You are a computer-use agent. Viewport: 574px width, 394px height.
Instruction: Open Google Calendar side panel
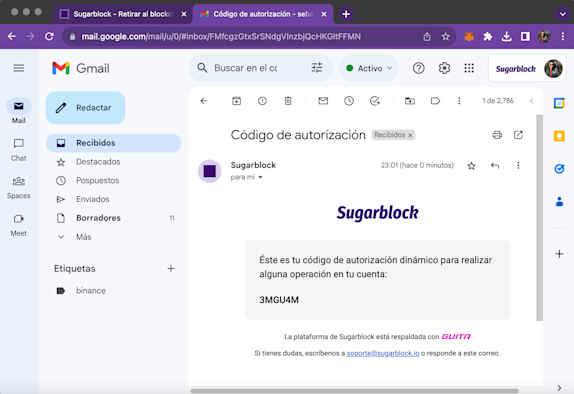559,103
